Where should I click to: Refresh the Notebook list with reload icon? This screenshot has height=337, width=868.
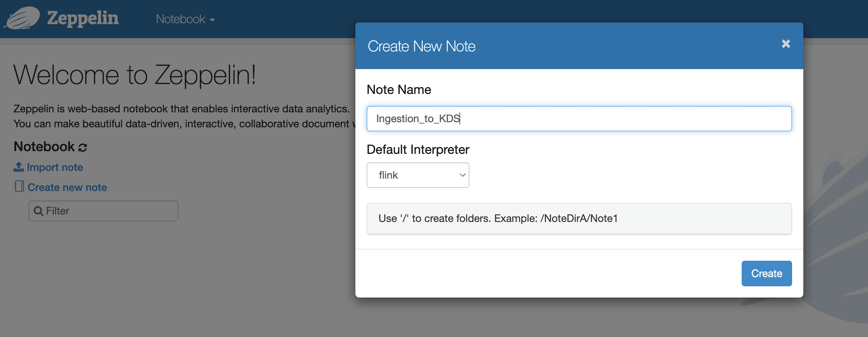coord(83,147)
